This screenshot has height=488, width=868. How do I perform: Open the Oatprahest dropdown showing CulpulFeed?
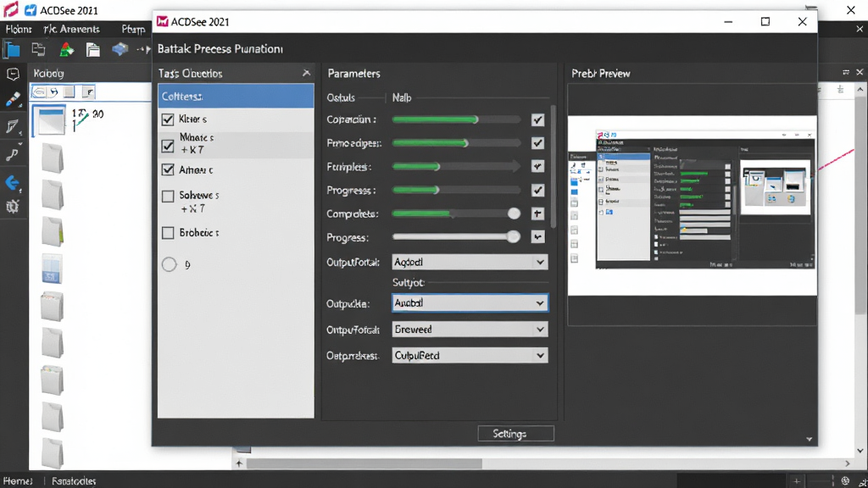(x=470, y=355)
